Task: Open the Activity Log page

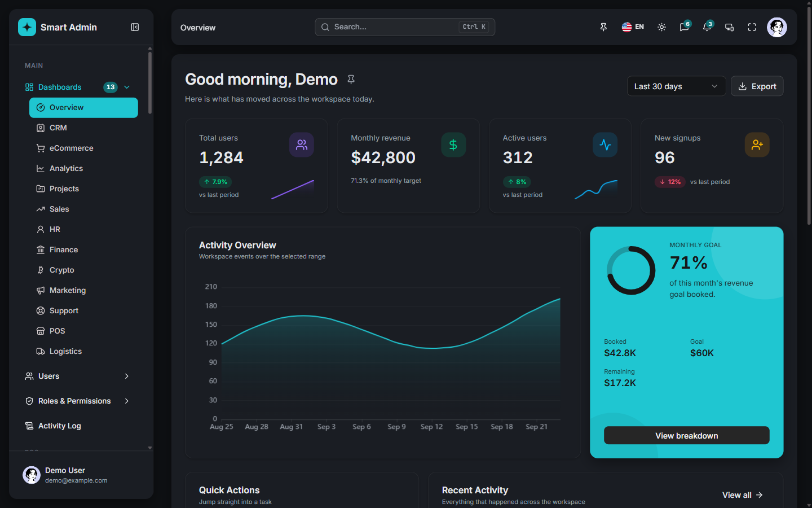Action: point(78,426)
